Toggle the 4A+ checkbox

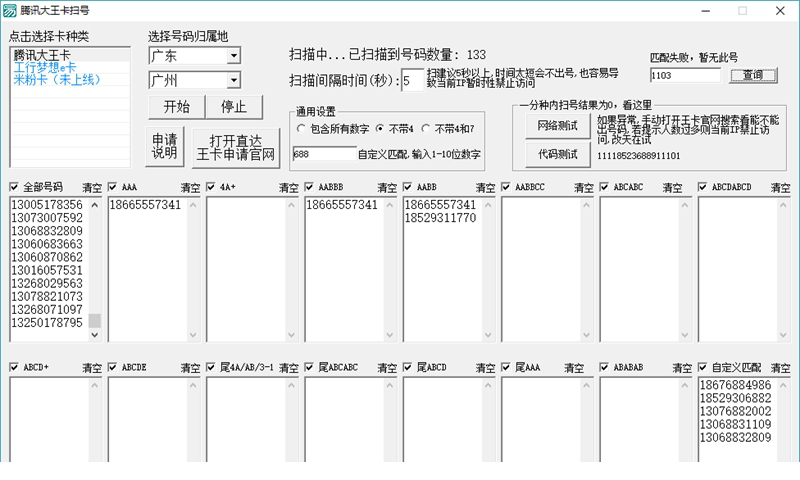pyautogui.click(x=211, y=187)
